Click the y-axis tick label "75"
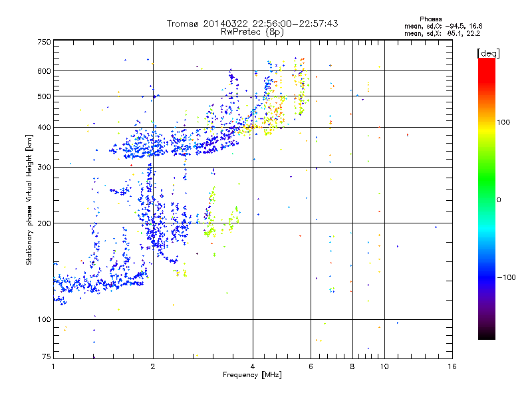 47,356
